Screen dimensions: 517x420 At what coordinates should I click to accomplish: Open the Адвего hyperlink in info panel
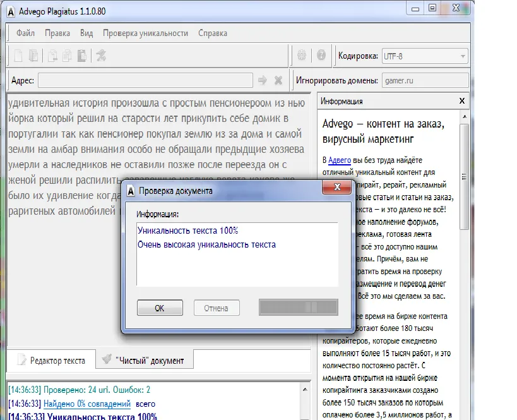click(339, 160)
